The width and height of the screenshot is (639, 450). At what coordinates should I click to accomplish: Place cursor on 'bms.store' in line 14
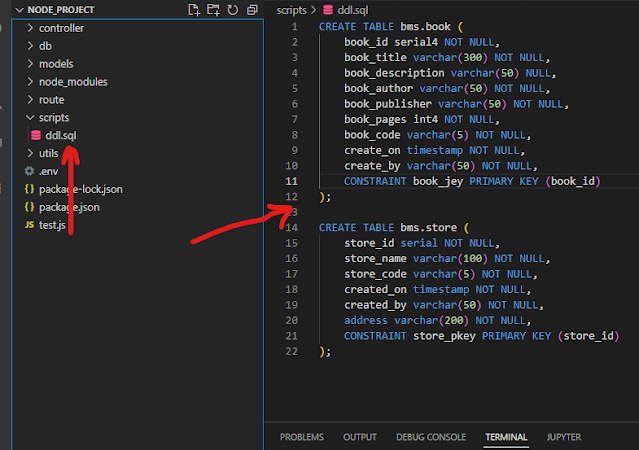(428, 227)
